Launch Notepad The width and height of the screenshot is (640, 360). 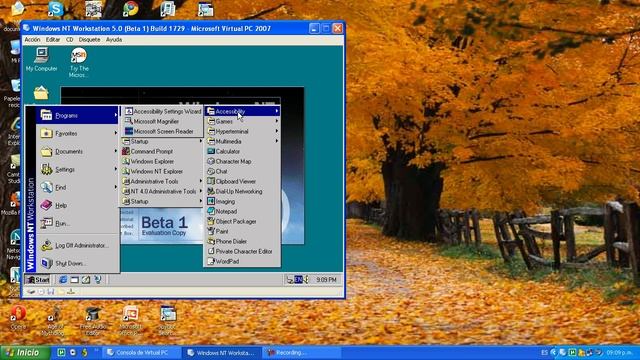coord(242,211)
